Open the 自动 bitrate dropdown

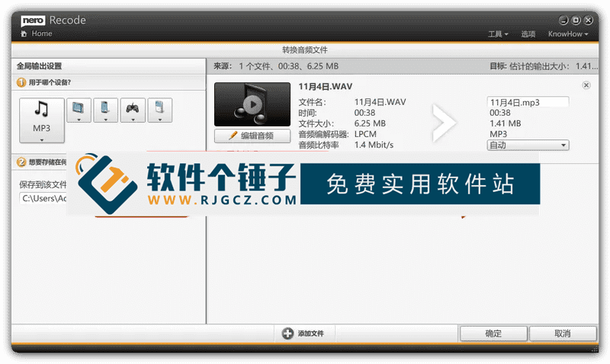(x=528, y=145)
